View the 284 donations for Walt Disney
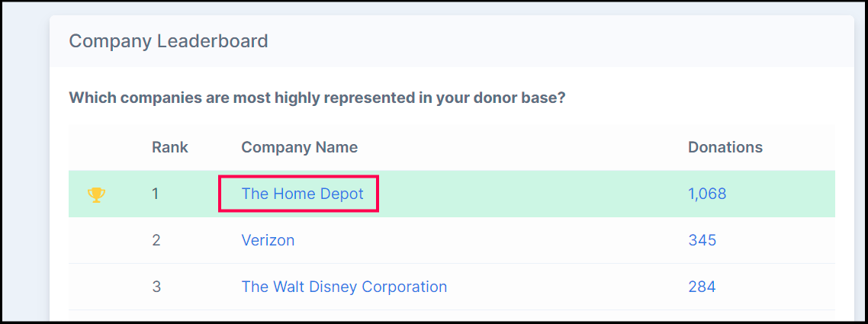Image resolution: width=868 pixels, height=324 pixels. point(702,287)
